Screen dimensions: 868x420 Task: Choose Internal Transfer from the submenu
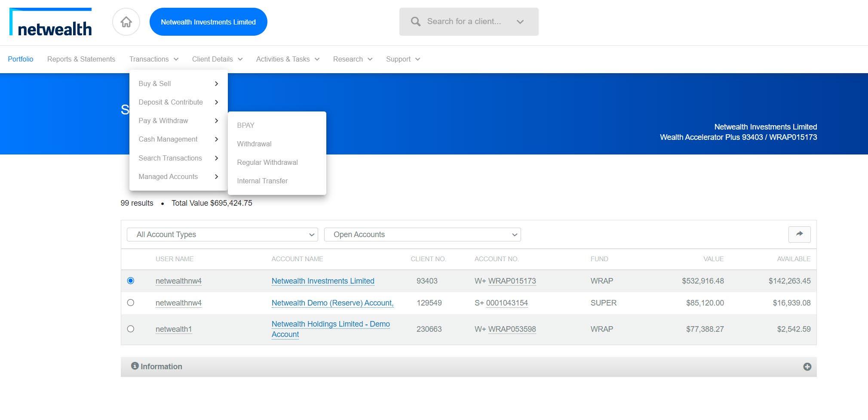pos(262,181)
